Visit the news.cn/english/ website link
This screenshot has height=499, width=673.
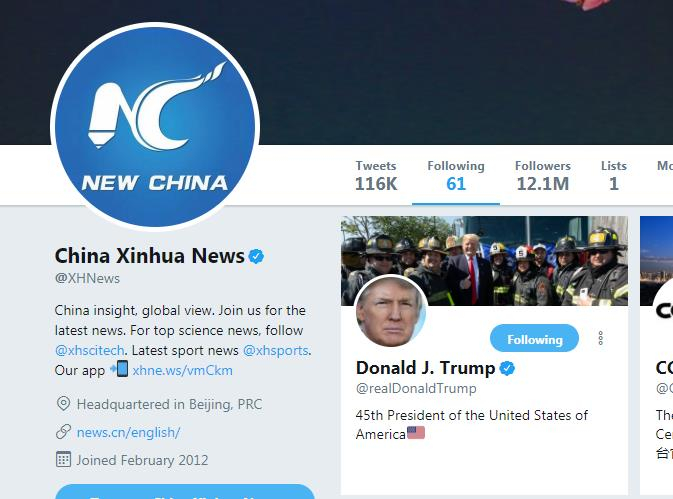pyautogui.click(x=128, y=432)
